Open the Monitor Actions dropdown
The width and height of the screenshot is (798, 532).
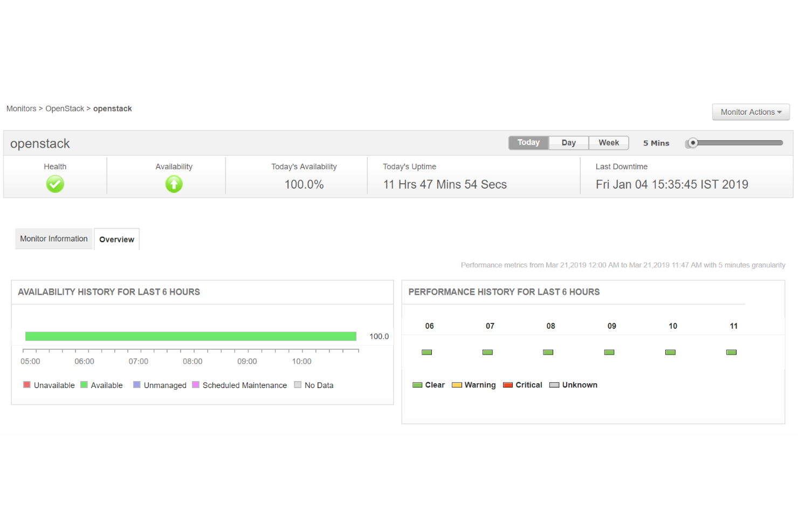(x=751, y=112)
